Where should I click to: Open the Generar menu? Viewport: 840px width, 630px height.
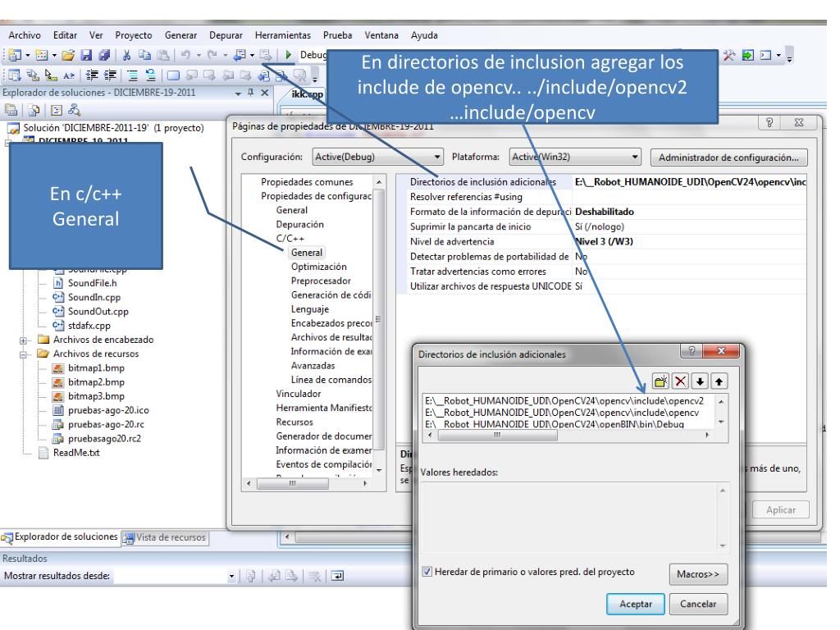coord(180,35)
